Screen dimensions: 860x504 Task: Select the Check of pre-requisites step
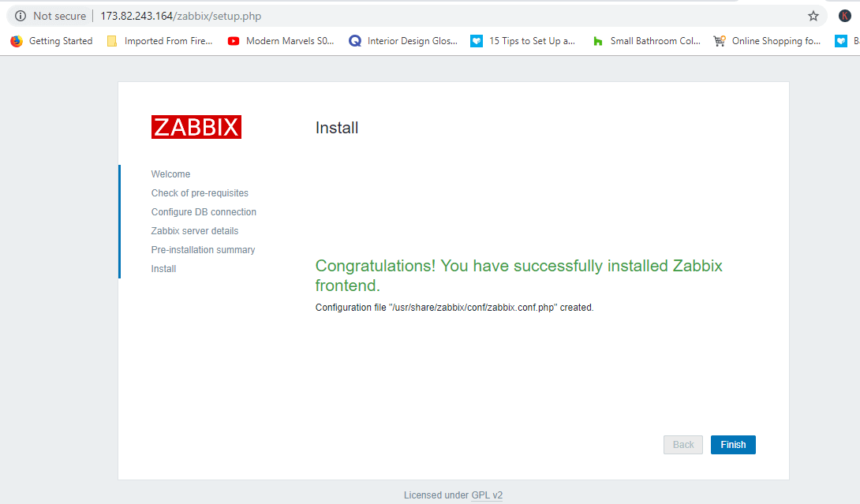(x=200, y=193)
